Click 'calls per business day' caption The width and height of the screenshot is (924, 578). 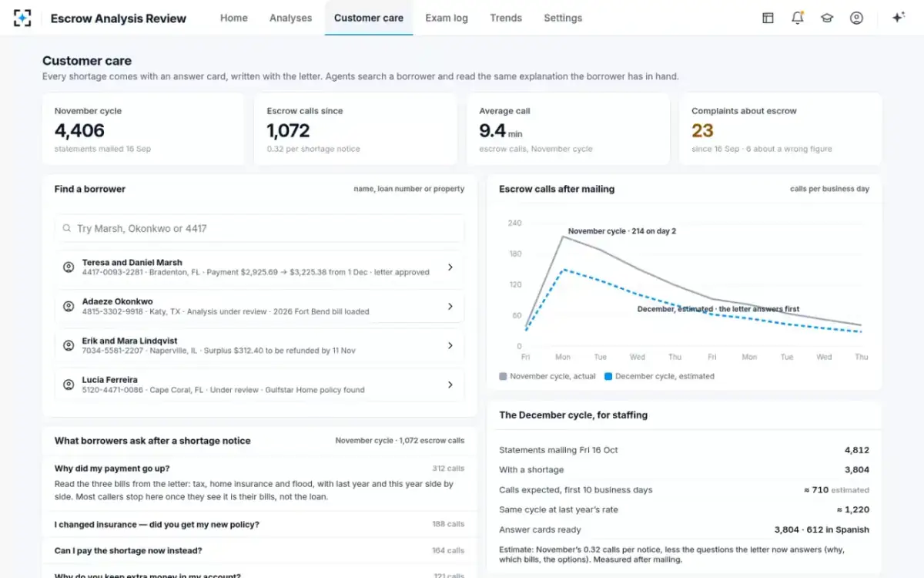[x=829, y=189]
